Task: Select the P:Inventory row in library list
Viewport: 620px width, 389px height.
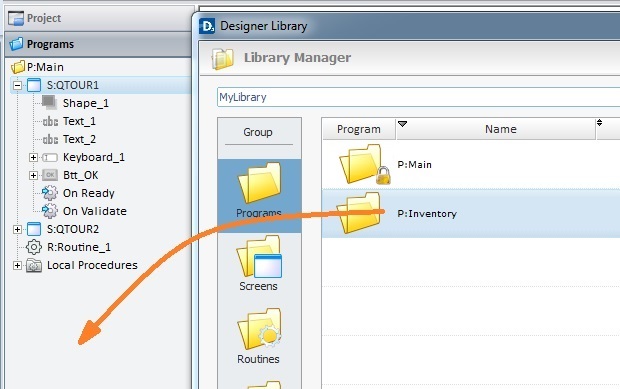Action: pyautogui.click(x=471, y=213)
